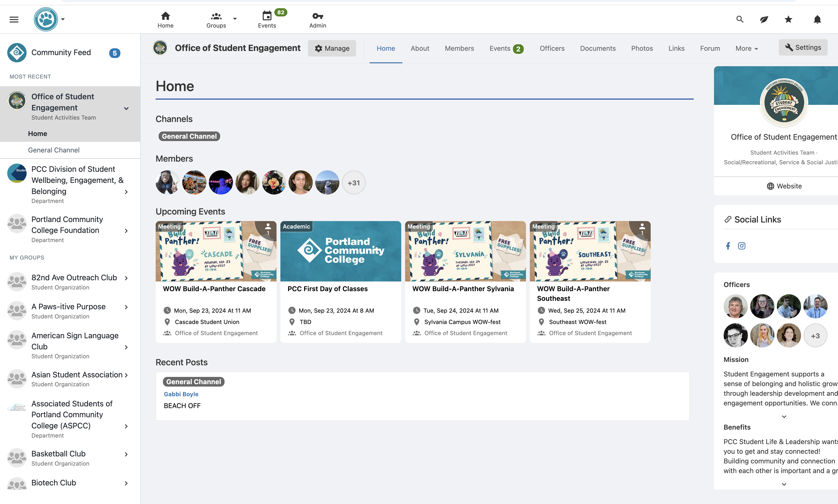Open the notifications bell
838x504 pixels.
(817, 19)
